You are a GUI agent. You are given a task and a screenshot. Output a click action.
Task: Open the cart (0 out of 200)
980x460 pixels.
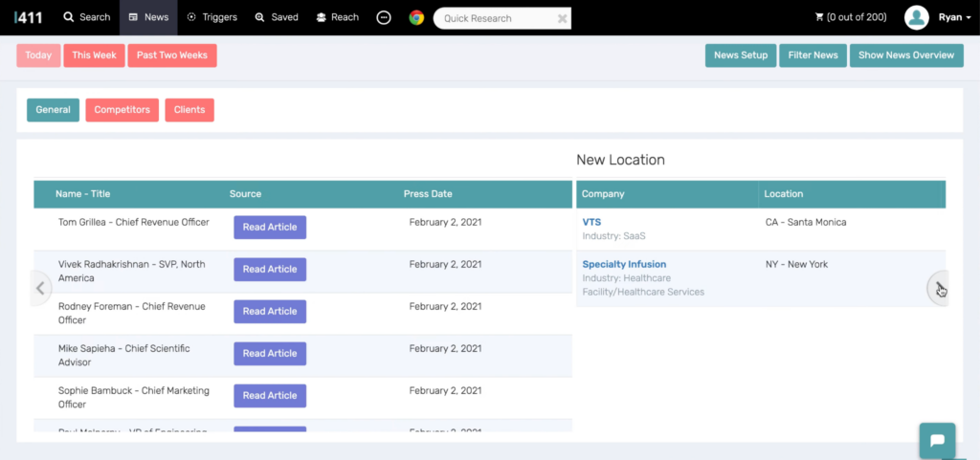pyautogui.click(x=851, y=17)
